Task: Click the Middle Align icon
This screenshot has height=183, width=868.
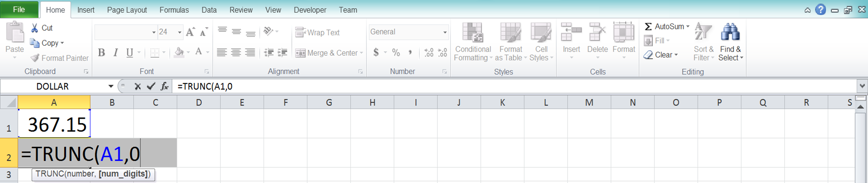Action: pos(236,31)
